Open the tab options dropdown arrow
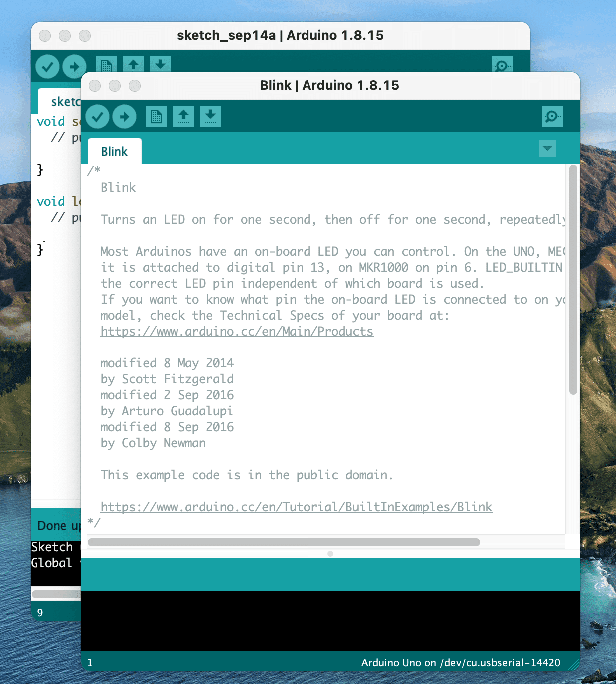 coord(548,148)
